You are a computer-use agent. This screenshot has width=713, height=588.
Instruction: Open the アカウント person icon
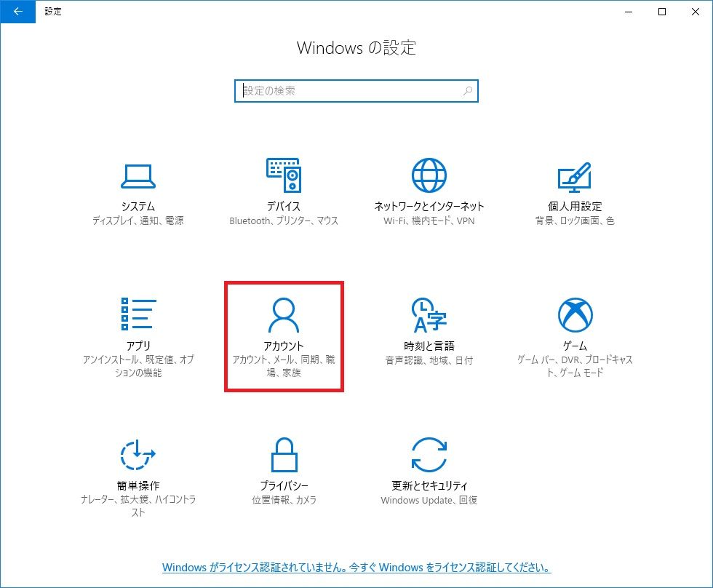pyautogui.click(x=284, y=314)
